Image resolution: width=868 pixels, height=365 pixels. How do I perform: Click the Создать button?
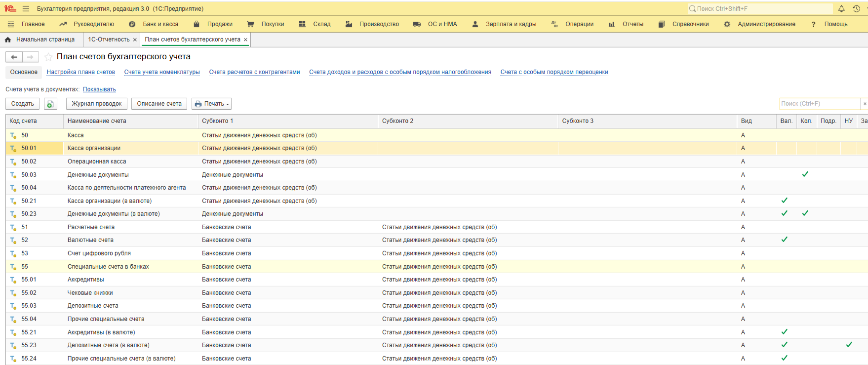click(23, 104)
